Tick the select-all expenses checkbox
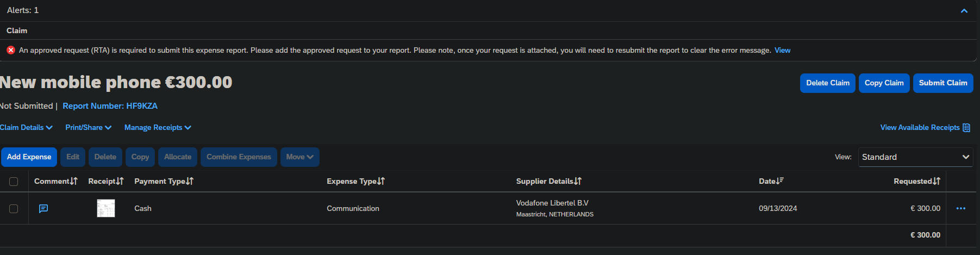Viewport: 980px width, 255px height. (x=14, y=182)
